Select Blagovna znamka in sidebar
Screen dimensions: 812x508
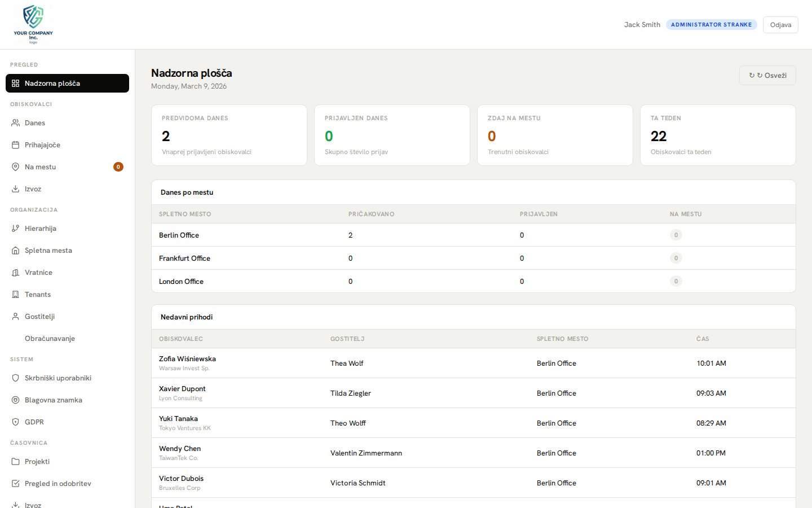tap(53, 400)
